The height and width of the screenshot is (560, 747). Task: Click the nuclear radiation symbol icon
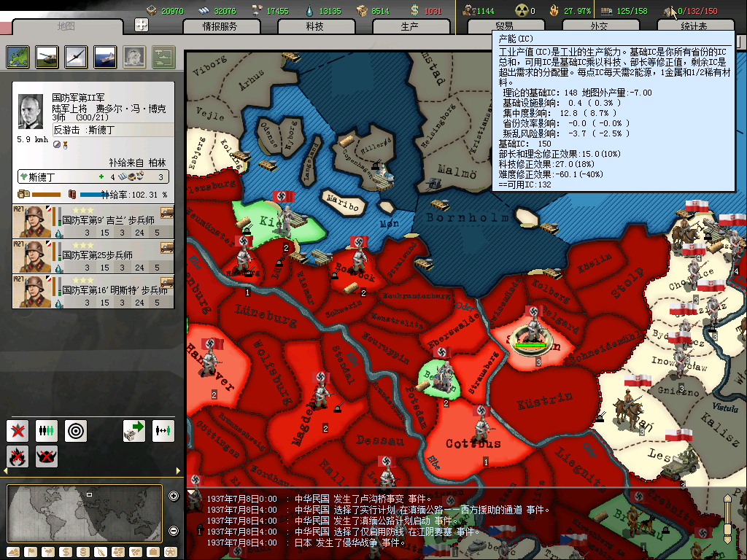[522, 10]
